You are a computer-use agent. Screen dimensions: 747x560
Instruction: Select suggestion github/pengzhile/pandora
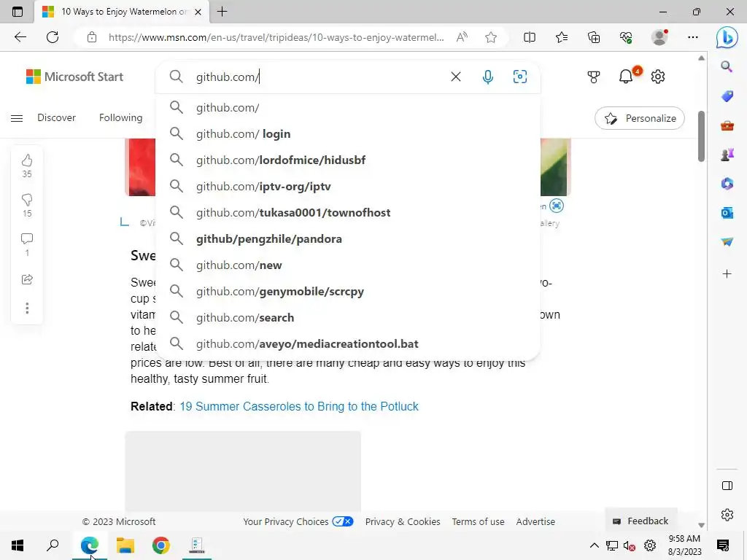(348, 238)
